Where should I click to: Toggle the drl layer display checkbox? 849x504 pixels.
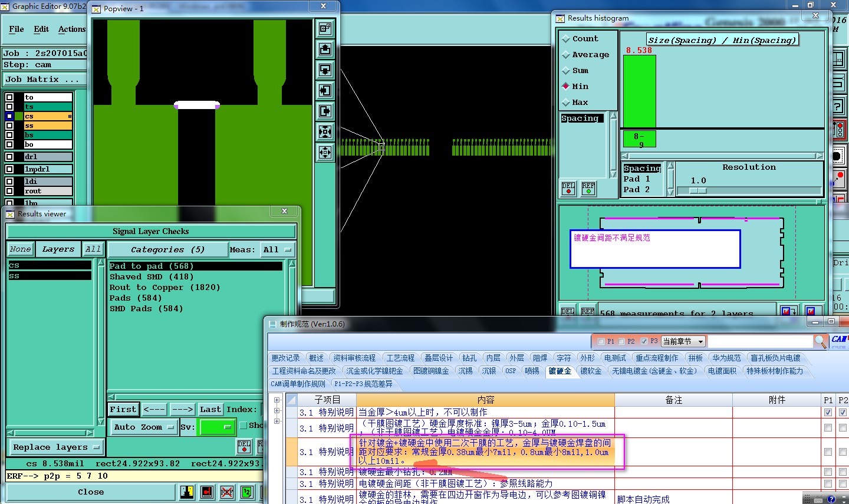coord(9,157)
